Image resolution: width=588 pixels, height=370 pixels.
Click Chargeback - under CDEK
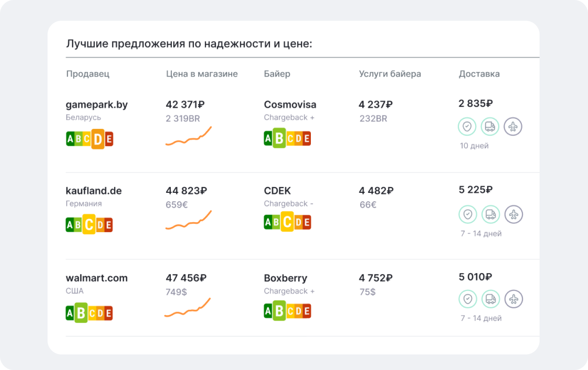pyautogui.click(x=289, y=204)
